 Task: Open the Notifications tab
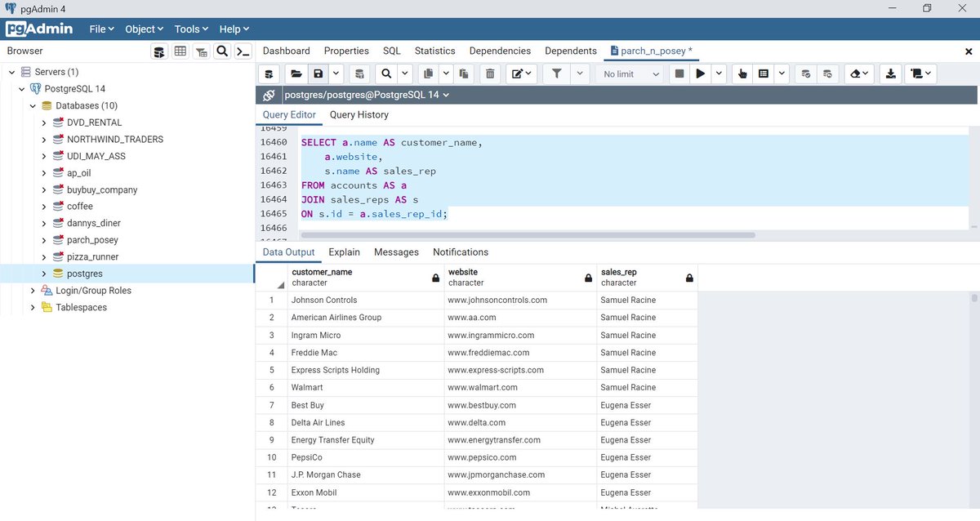click(461, 252)
